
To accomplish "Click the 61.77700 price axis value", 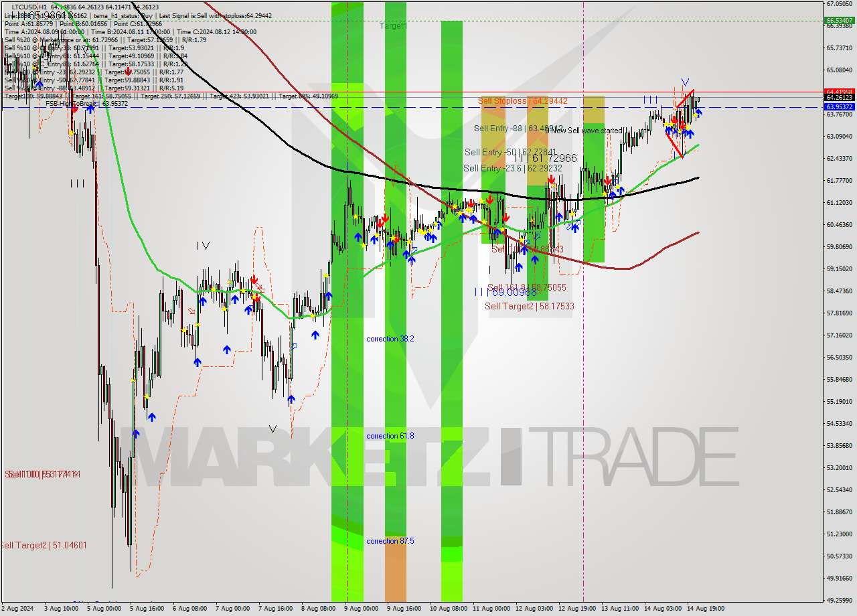I will [839, 180].
